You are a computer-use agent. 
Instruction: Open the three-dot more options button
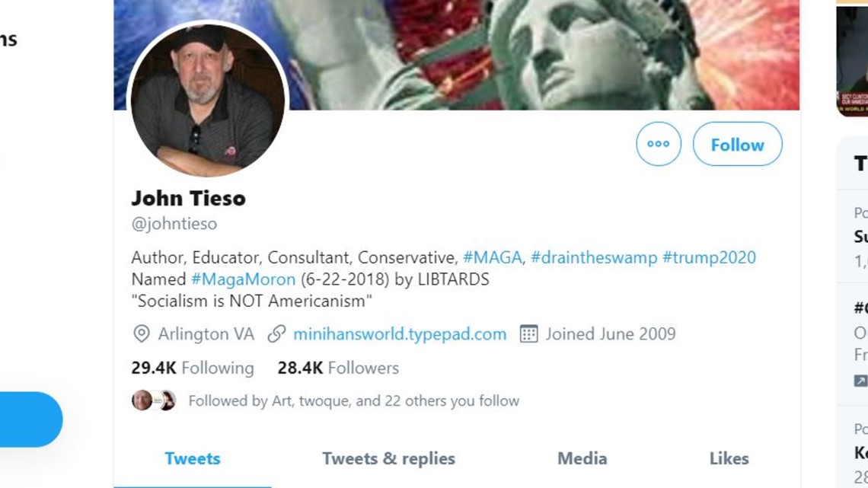(x=658, y=144)
